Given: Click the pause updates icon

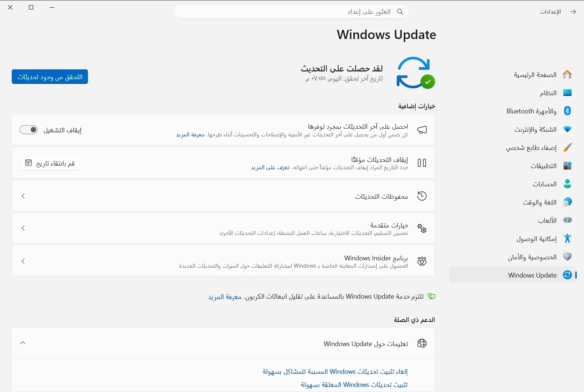Looking at the screenshot, I should (x=422, y=163).
